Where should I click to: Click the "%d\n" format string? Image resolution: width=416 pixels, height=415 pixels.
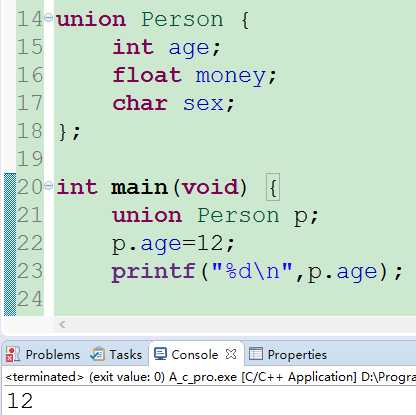coord(252,270)
